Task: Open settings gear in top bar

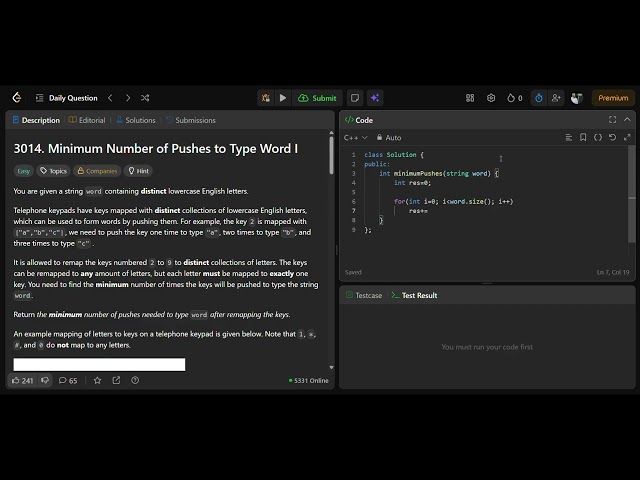Action: point(491,98)
